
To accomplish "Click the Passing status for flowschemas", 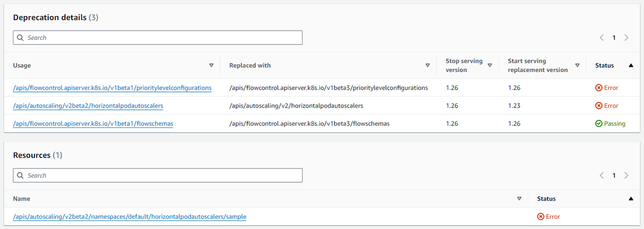I will click(x=610, y=124).
